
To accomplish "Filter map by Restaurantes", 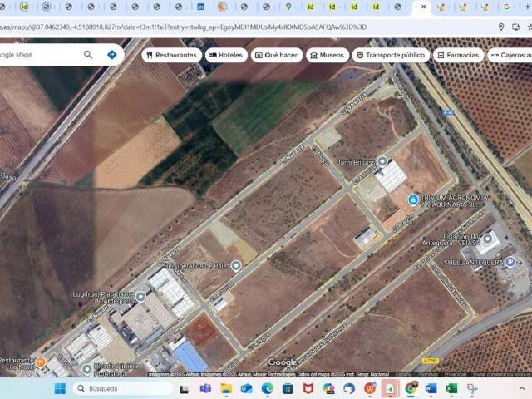I will pyautogui.click(x=171, y=55).
